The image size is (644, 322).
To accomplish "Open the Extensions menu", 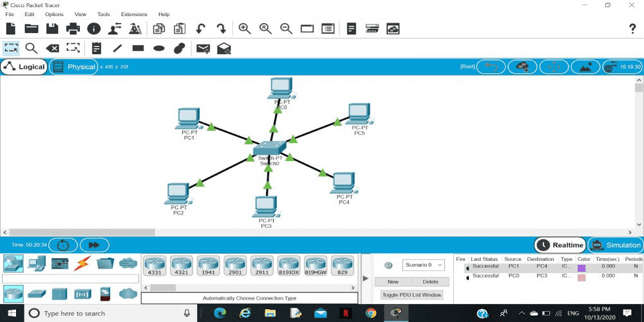I will (x=134, y=14).
